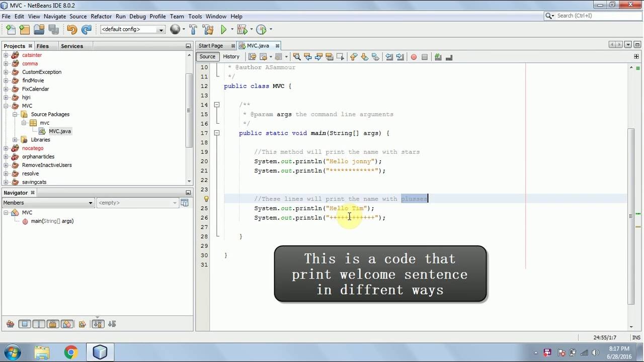This screenshot has width=644, height=362.
Task: Toggle Bookmark icon in editor toolbar
Action: pyautogui.click(x=375, y=57)
